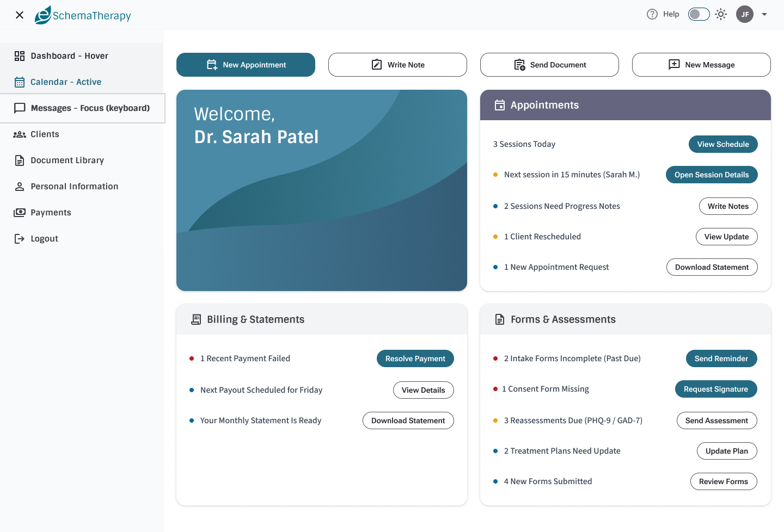Click the Resolve Payment button
The width and height of the screenshot is (784, 532).
[x=415, y=358]
